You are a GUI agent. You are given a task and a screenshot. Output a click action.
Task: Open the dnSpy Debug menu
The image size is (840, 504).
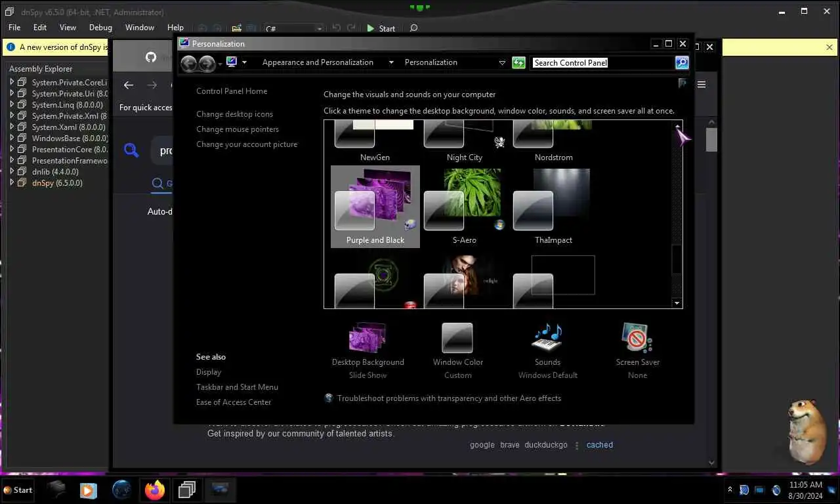pyautogui.click(x=100, y=28)
